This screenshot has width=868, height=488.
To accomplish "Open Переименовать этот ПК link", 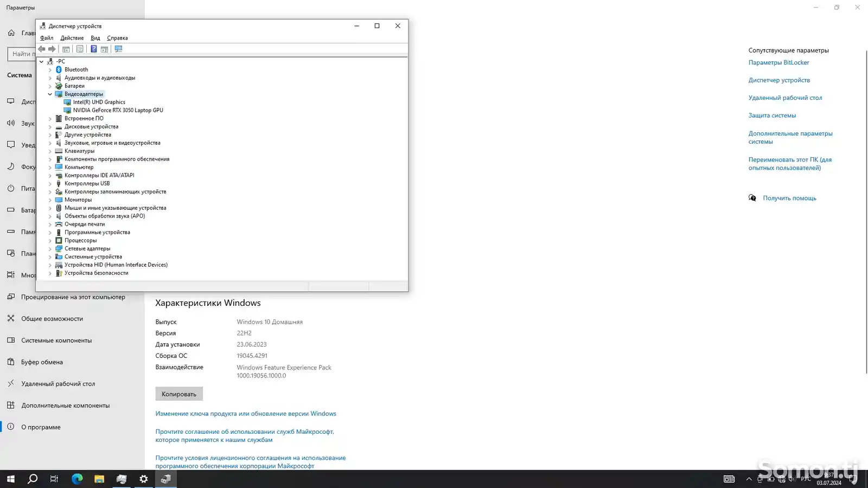I will (790, 164).
